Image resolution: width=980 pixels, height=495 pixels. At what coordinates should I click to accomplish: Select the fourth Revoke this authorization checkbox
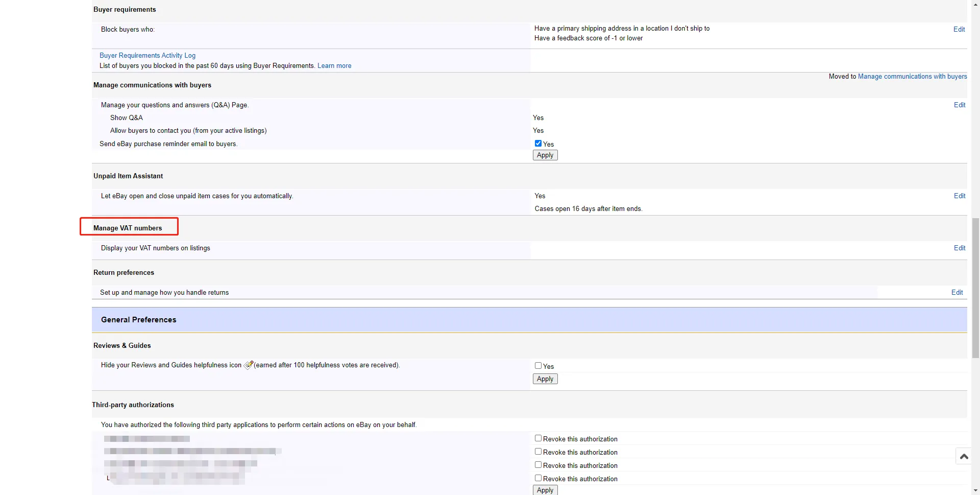click(x=538, y=478)
